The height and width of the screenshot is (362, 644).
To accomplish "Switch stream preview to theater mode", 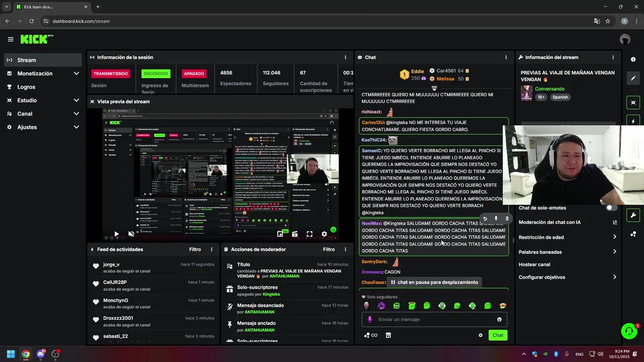I will pos(295,234).
